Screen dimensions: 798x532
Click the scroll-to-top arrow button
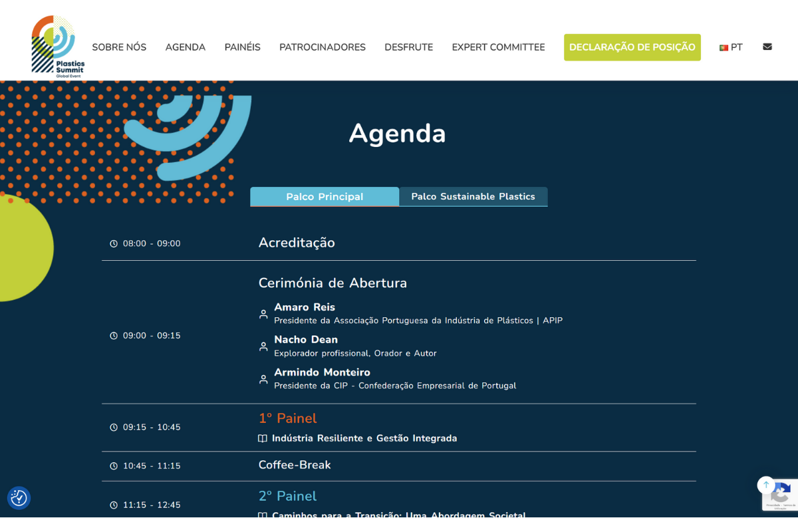[765, 485]
